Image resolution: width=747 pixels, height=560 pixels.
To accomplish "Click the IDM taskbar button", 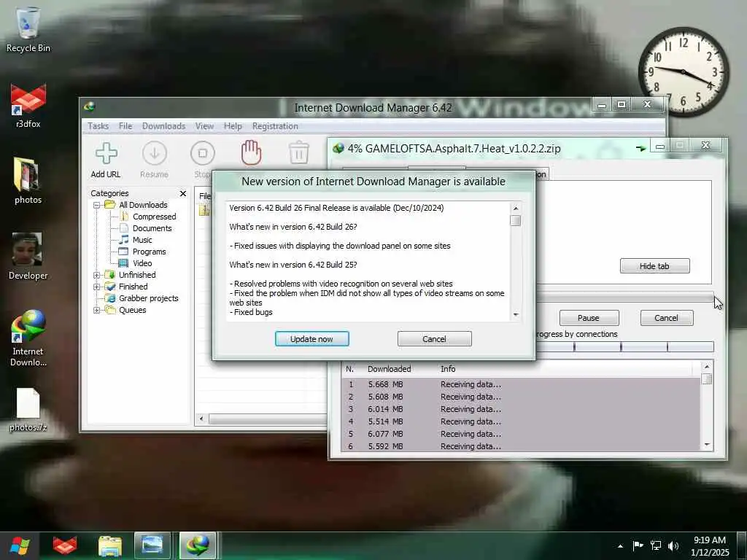I will [x=198, y=545].
